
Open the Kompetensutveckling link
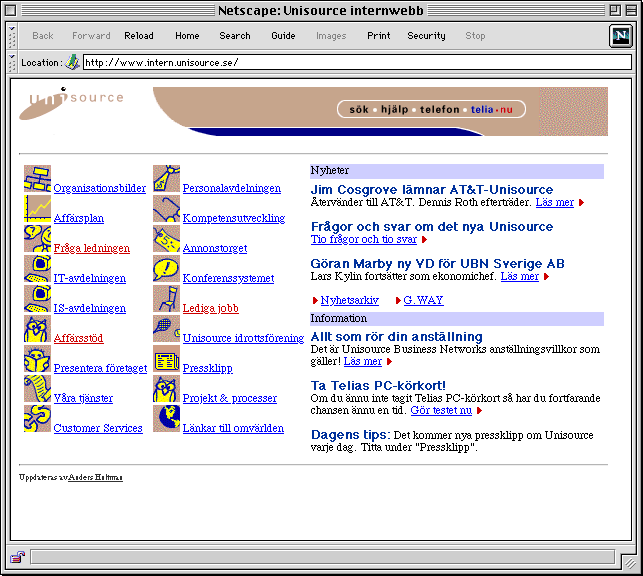click(x=234, y=218)
